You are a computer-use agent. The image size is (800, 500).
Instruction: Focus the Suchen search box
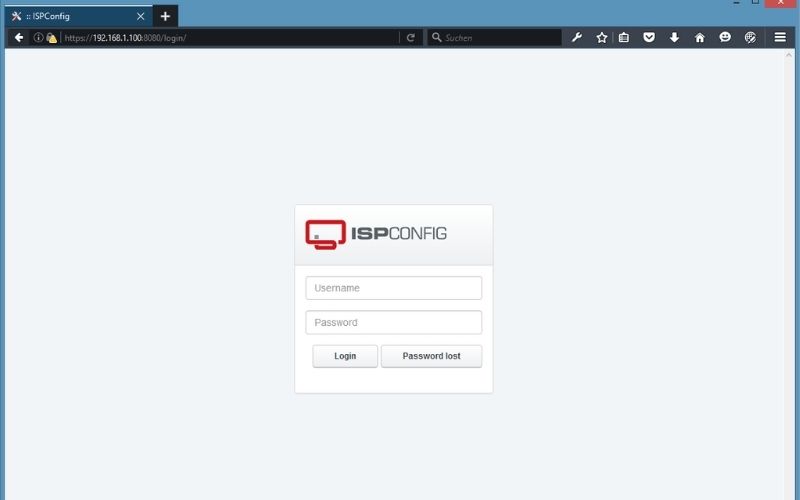point(494,38)
